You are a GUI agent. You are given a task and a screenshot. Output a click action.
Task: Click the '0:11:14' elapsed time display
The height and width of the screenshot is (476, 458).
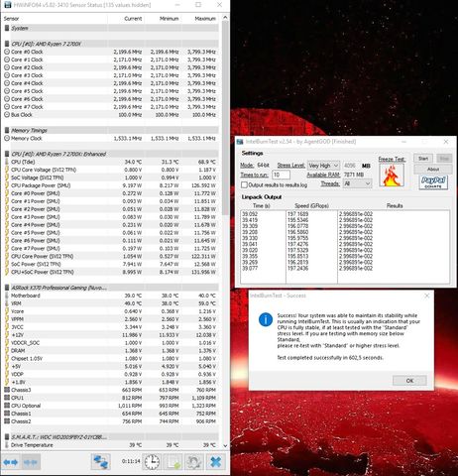tap(131, 461)
